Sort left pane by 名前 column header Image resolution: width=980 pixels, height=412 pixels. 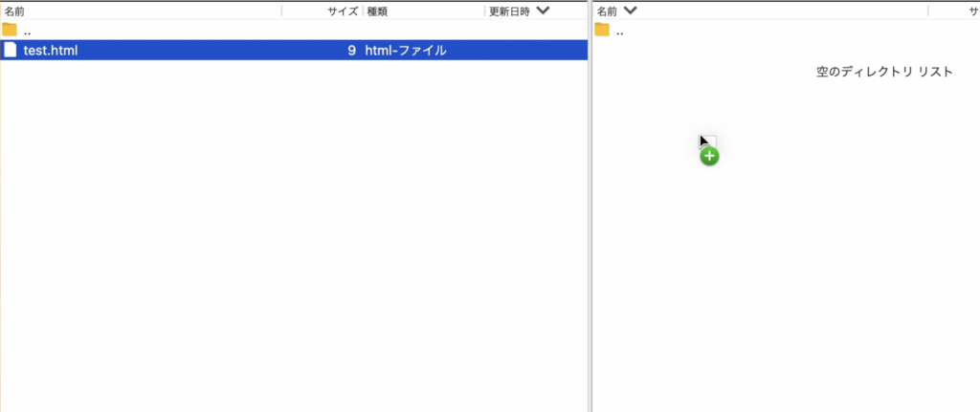[15, 11]
